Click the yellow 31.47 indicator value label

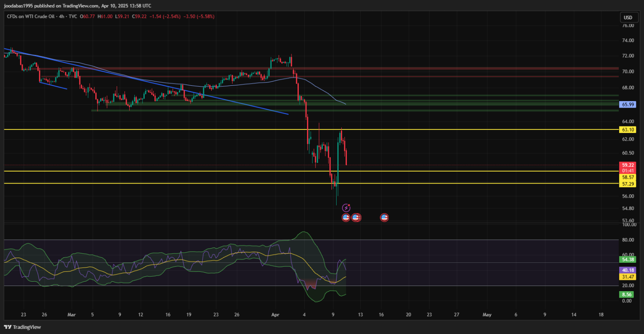(x=628, y=277)
